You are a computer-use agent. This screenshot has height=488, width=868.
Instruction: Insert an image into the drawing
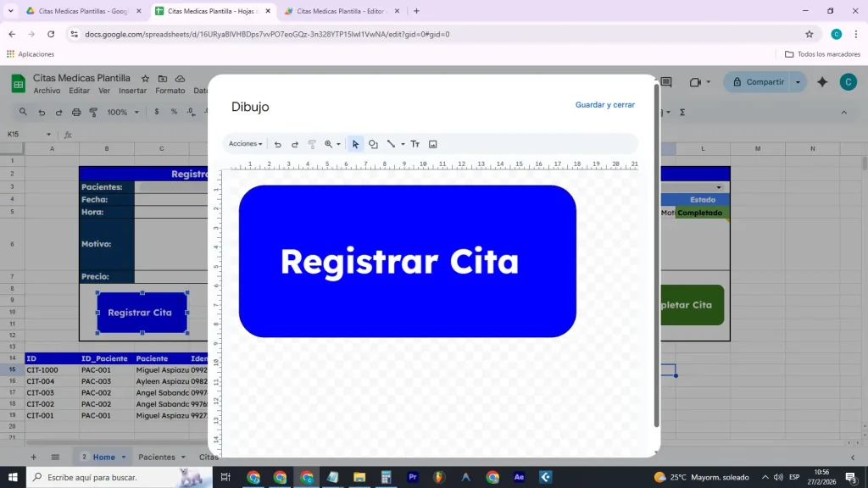pos(432,144)
